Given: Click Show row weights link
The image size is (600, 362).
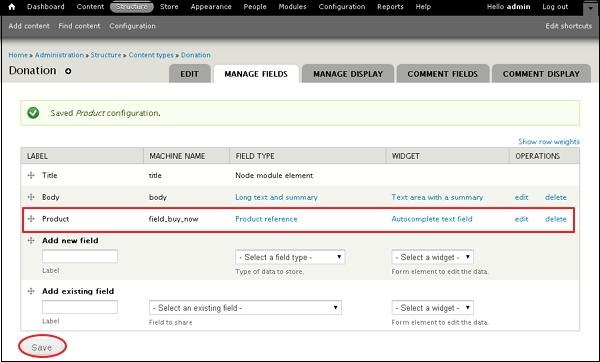Looking at the screenshot, I should pyautogui.click(x=549, y=142).
